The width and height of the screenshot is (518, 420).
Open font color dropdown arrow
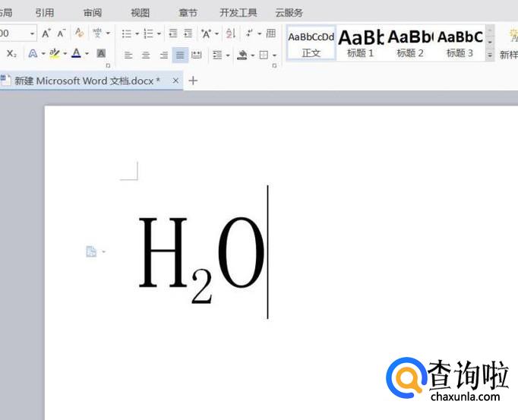tap(87, 53)
